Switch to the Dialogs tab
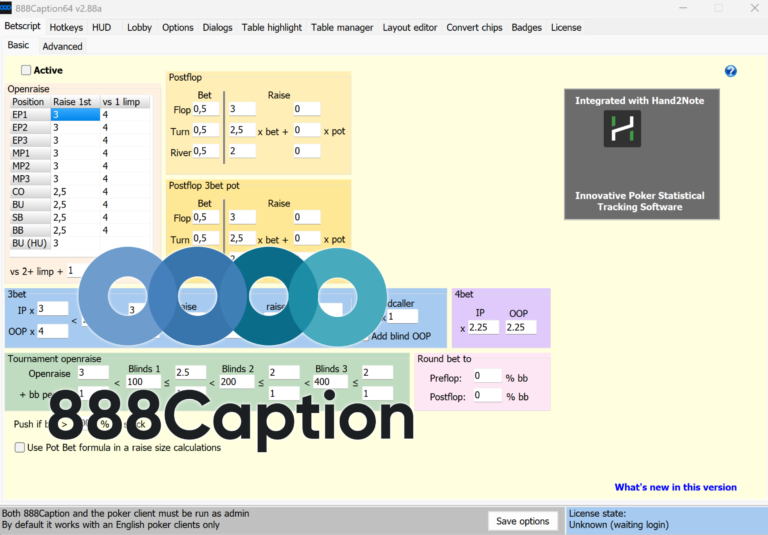 (x=217, y=27)
